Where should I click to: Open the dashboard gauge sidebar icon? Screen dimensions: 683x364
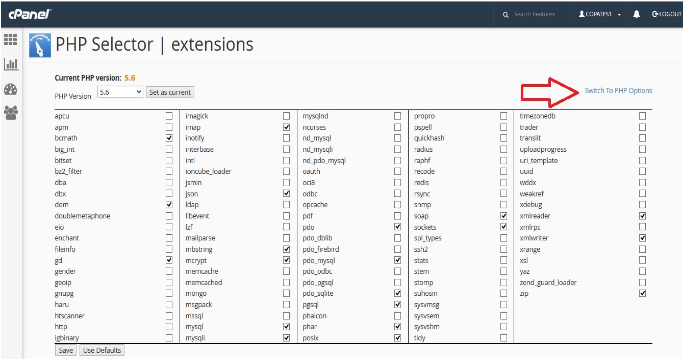tap(10, 89)
